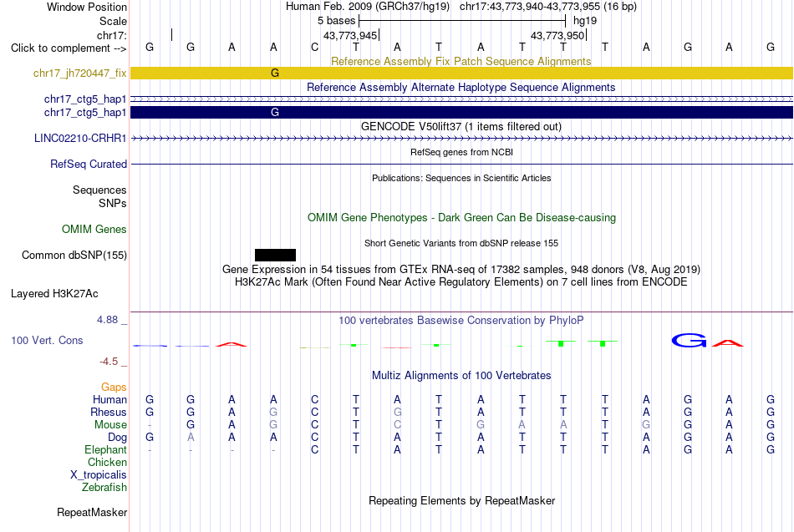Click the Window Position label

[x=87, y=7]
